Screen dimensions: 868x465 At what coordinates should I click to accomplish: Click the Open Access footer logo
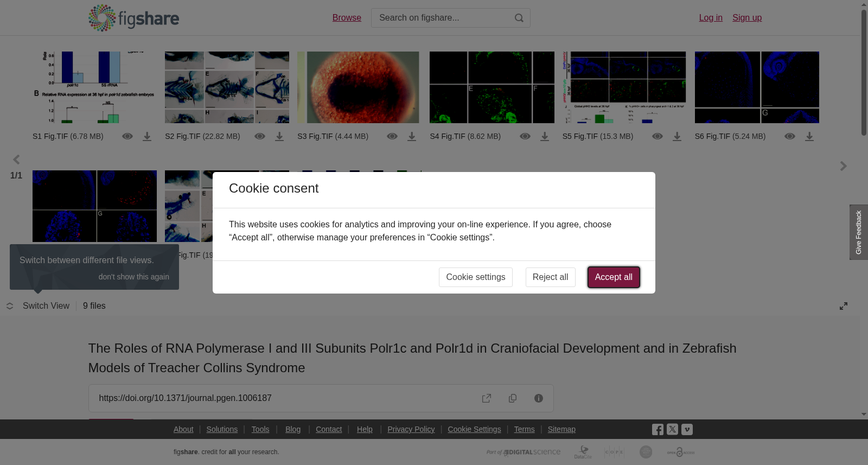[x=681, y=452]
